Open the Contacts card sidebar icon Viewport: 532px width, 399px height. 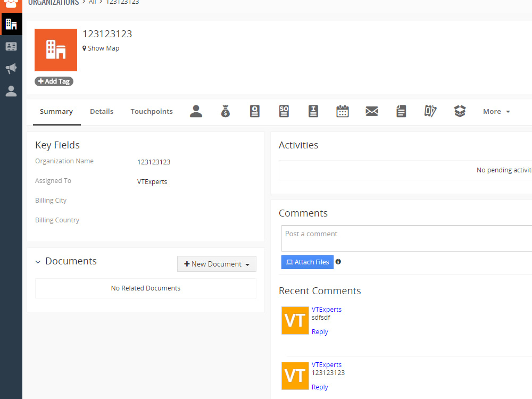[x=11, y=46]
